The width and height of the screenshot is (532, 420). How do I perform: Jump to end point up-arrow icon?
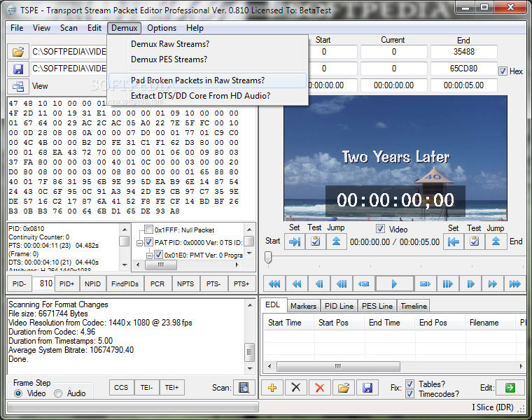pos(496,241)
